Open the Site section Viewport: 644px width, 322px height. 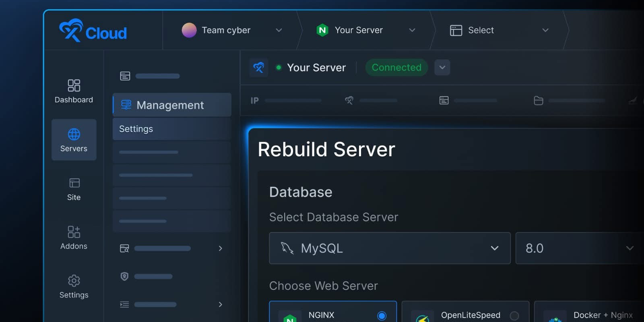point(74,189)
